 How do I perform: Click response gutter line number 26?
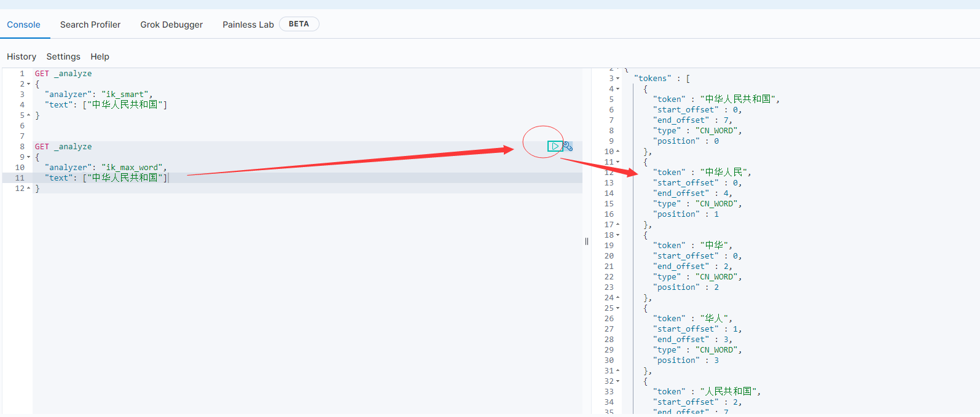609,319
